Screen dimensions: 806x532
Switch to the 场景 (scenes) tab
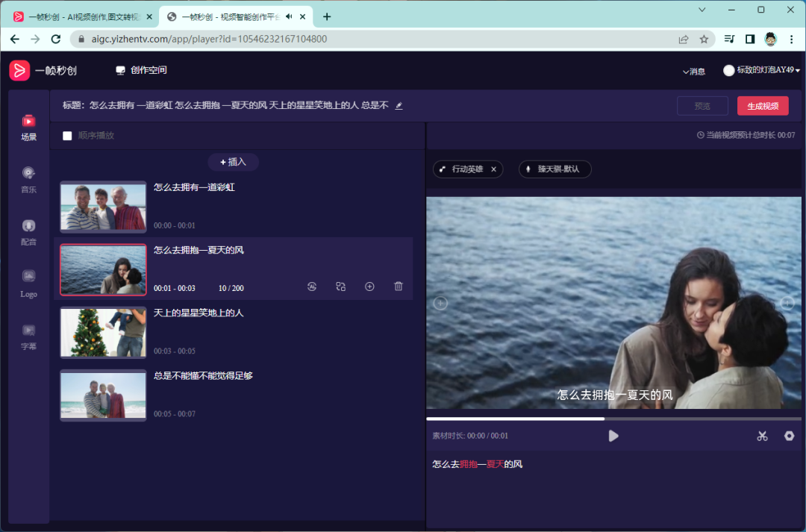pos(28,127)
